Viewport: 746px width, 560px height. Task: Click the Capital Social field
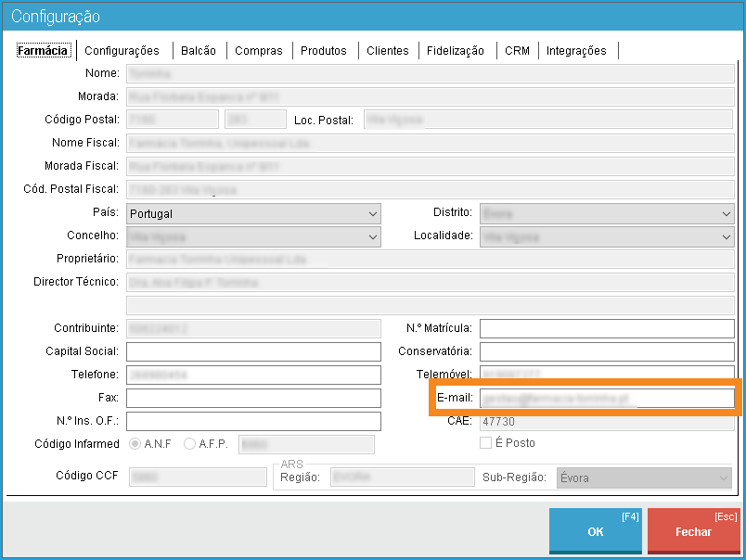[253, 351]
